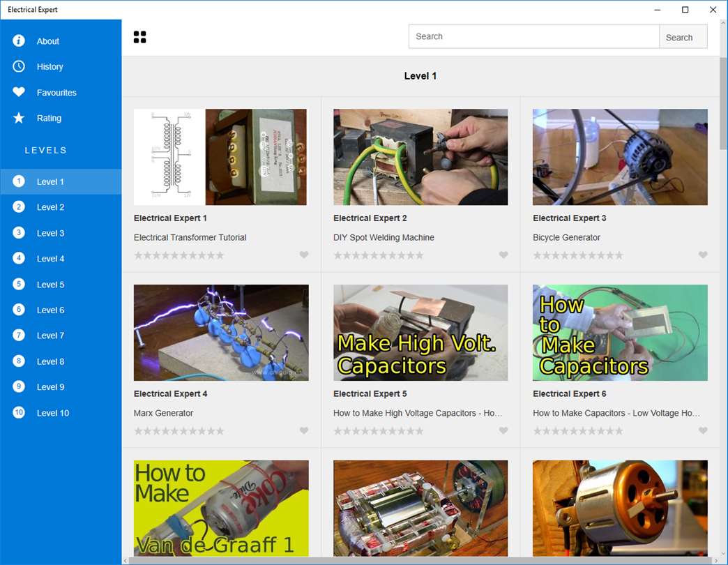728x565 pixels.
Task: Click the Level 3 number badge icon
Action: (x=19, y=232)
